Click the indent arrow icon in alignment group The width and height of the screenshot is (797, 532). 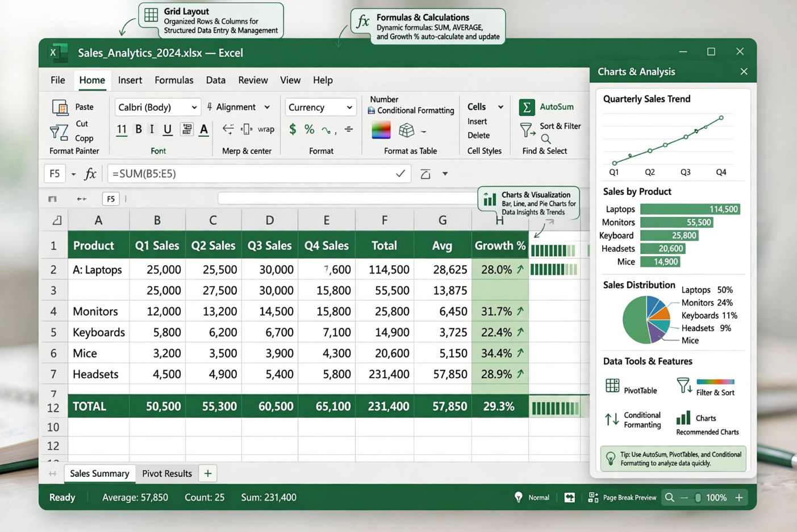click(228, 129)
